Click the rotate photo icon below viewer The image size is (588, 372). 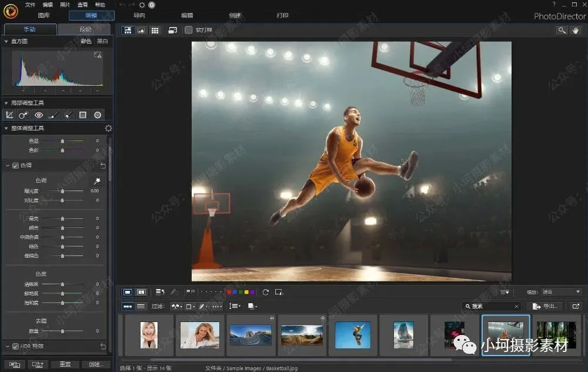pos(266,292)
